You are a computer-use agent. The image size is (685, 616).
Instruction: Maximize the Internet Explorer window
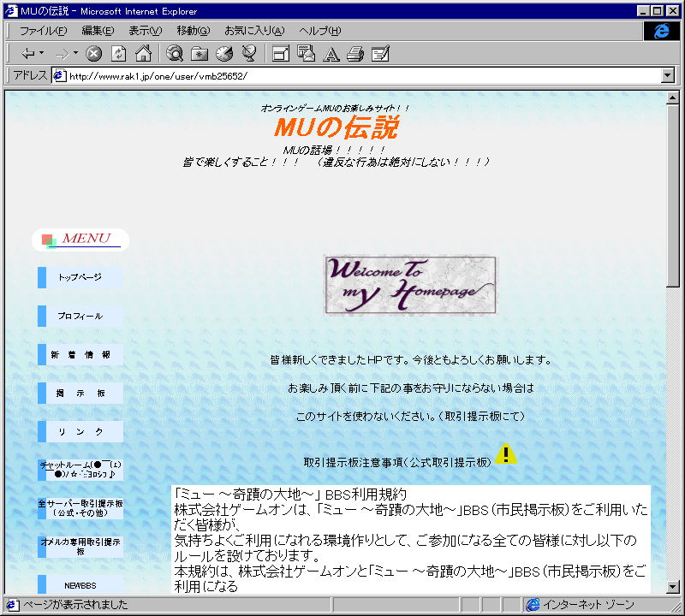658,11
